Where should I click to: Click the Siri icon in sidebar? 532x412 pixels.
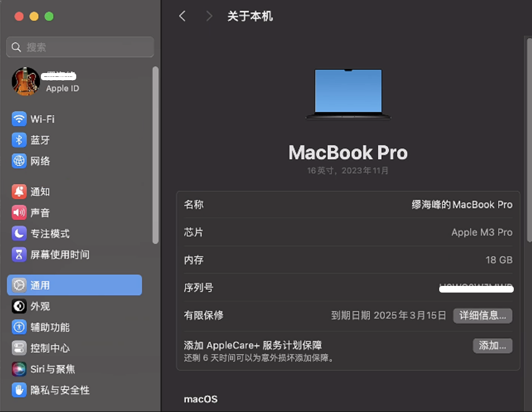[19, 369]
